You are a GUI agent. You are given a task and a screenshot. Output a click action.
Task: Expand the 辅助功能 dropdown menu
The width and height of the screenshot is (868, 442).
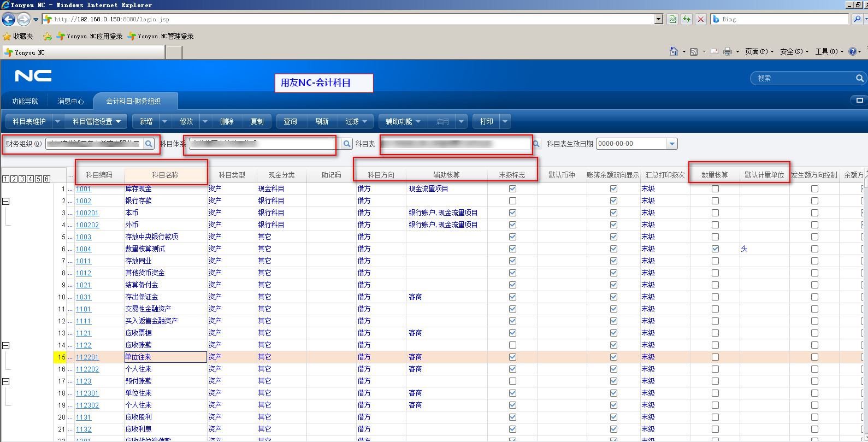(403, 121)
